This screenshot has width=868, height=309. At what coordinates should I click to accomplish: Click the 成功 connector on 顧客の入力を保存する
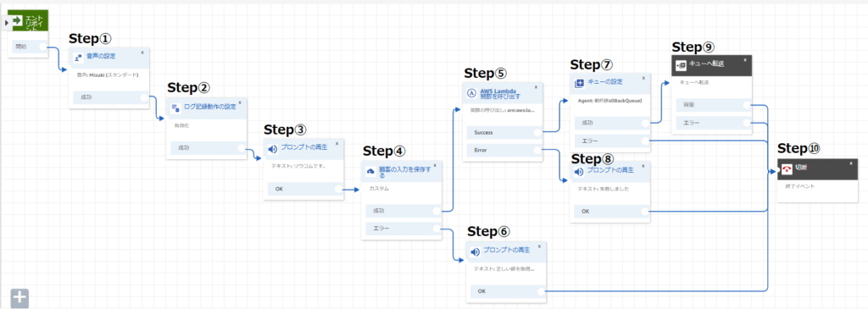coord(437,211)
